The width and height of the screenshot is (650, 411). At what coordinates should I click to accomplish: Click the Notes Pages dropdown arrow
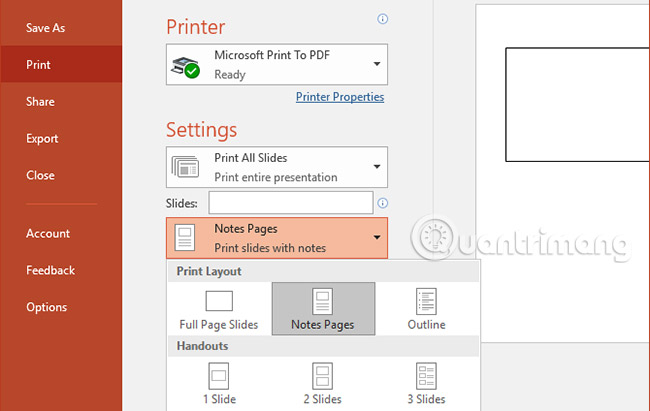pyautogui.click(x=377, y=237)
